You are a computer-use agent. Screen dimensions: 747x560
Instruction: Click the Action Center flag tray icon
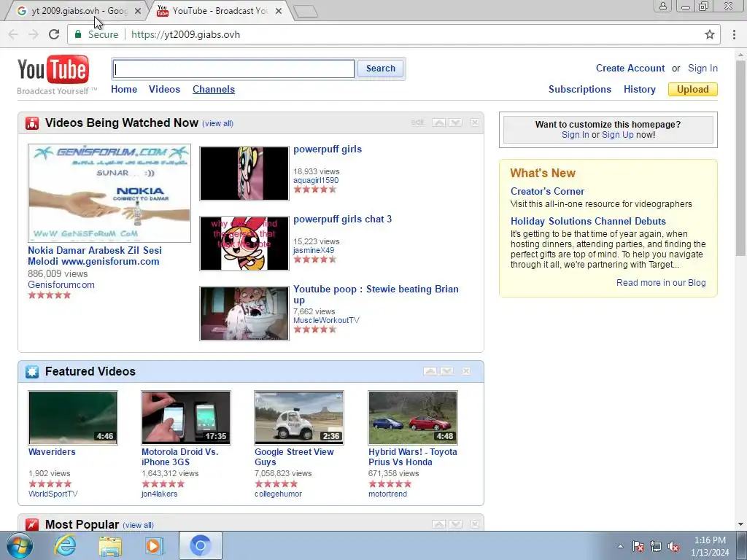pyautogui.click(x=638, y=547)
